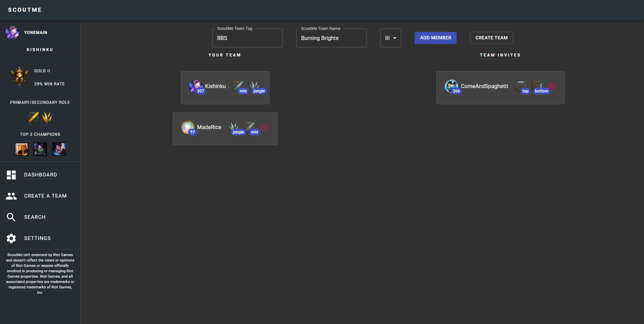644x324 pixels.
Task: Focus the ScoutMe Team Name field
Action: coord(332,38)
